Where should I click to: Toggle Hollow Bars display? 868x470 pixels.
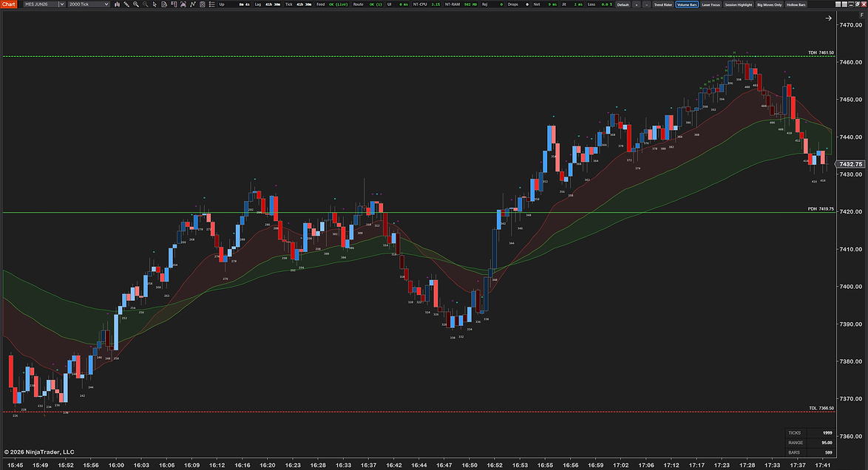[x=796, y=4]
